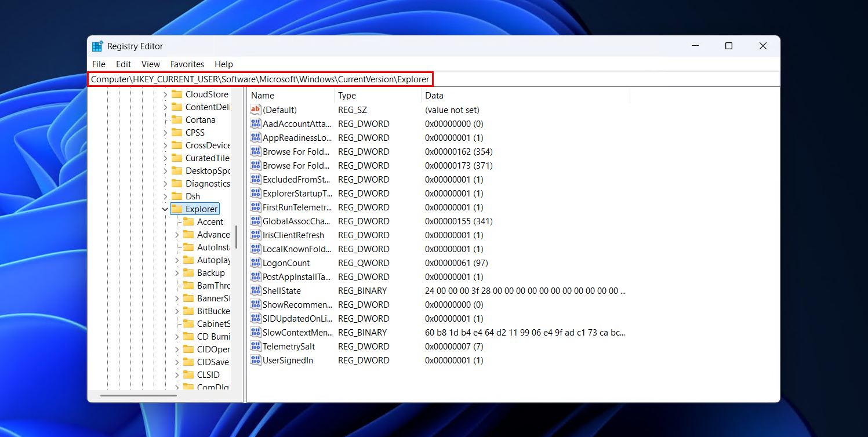
Task: Select the TelemetrySalt DWORD icon
Action: pos(256,346)
